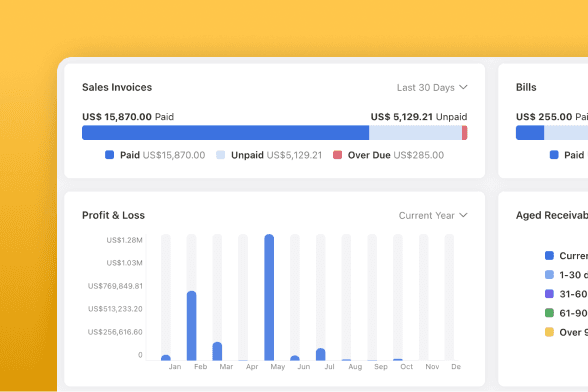Toggle the Over Due red legend swatch

point(338,155)
